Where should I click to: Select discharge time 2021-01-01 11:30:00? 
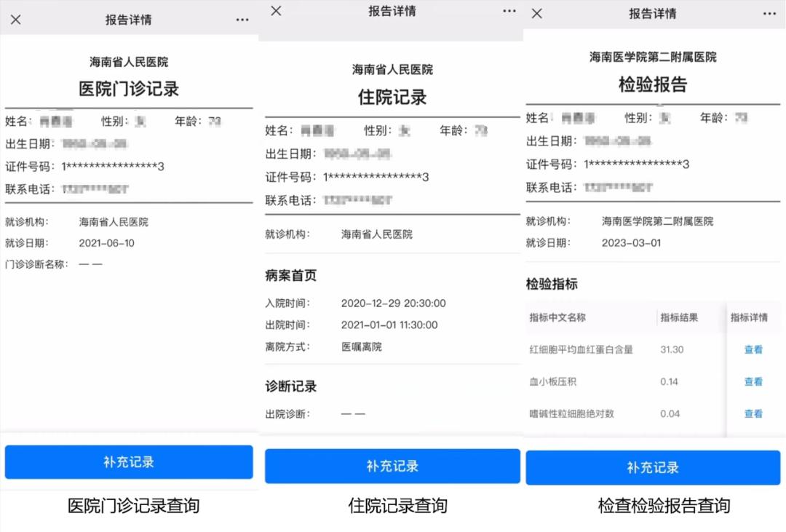[389, 325]
